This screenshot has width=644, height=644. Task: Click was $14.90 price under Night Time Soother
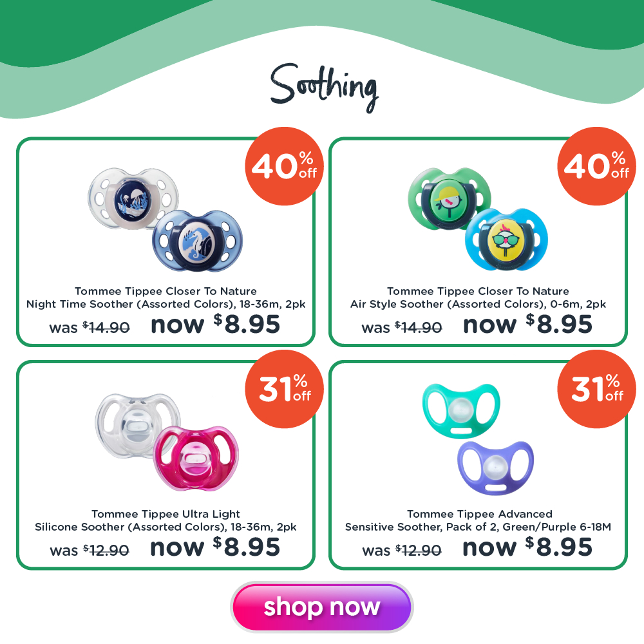click(90, 327)
